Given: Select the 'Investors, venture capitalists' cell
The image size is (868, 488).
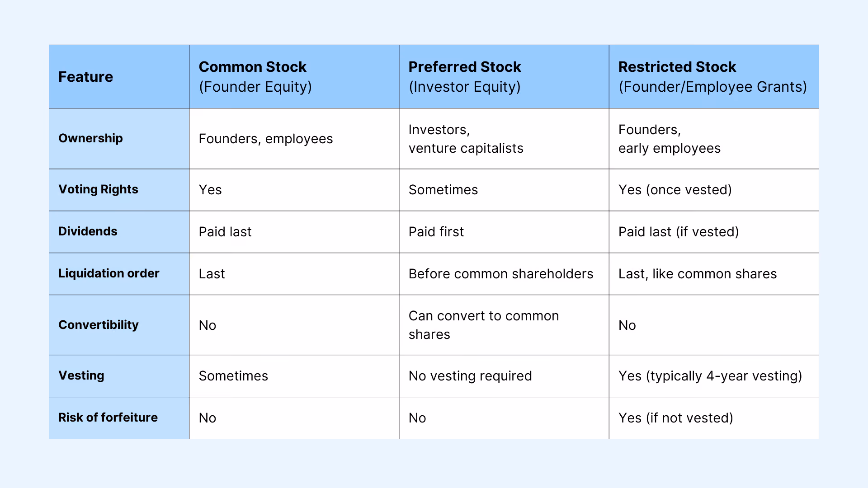Looking at the screenshot, I should [x=504, y=138].
